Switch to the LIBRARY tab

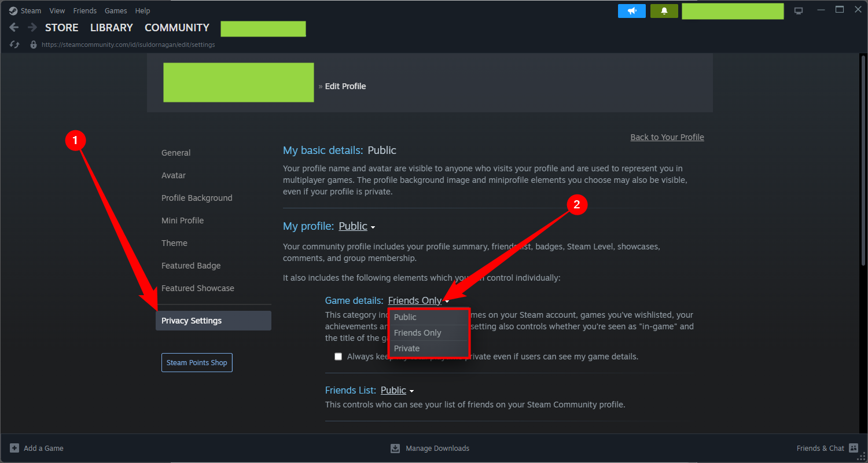tap(112, 27)
